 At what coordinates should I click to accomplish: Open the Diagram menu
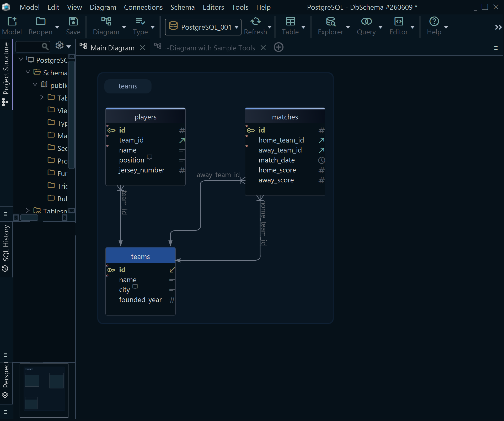103,7
